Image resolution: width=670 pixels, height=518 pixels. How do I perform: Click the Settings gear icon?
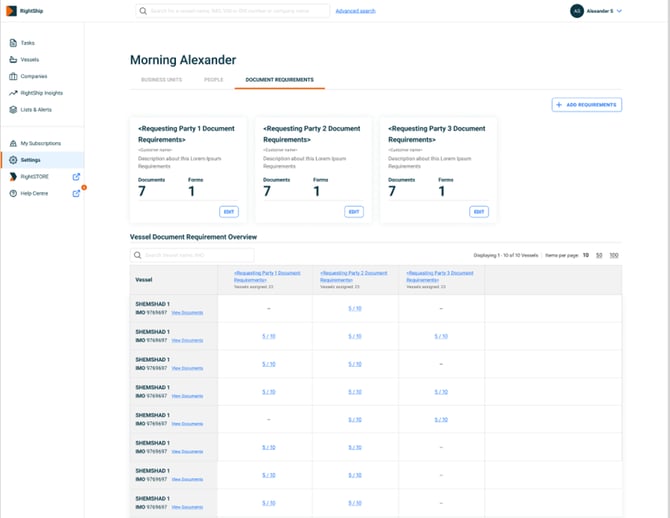tap(12, 160)
